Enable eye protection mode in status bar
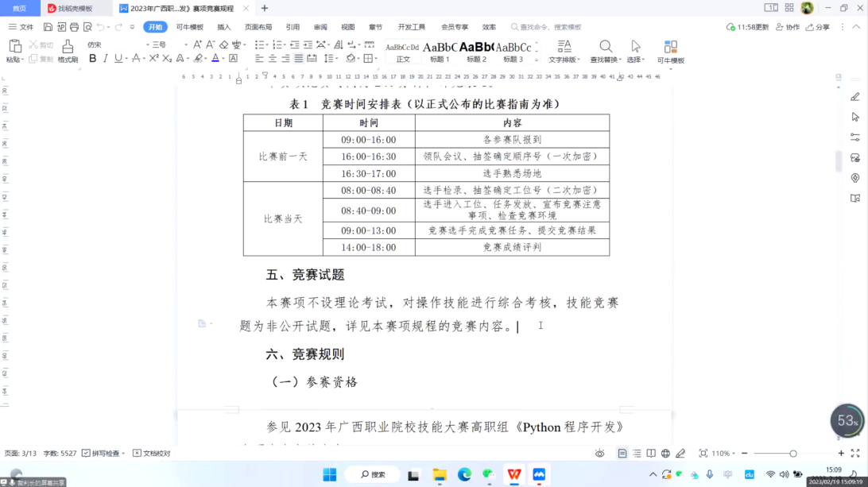 (x=599, y=454)
